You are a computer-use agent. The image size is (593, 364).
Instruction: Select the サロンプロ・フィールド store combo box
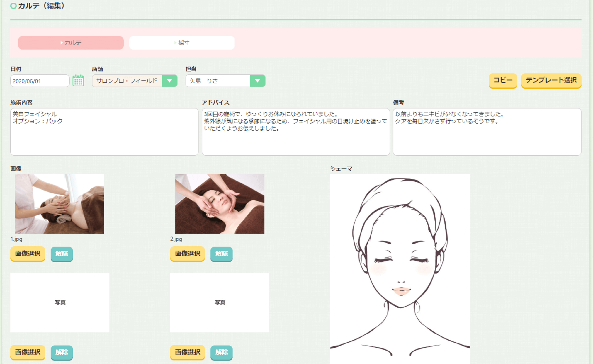coord(135,81)
